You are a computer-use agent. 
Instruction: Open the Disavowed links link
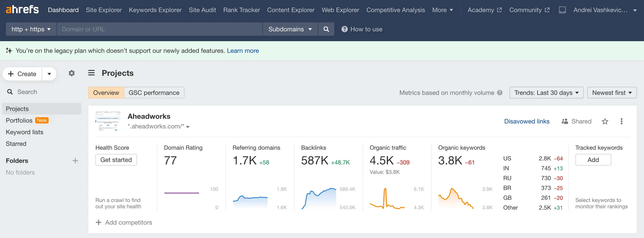(527, 121)
